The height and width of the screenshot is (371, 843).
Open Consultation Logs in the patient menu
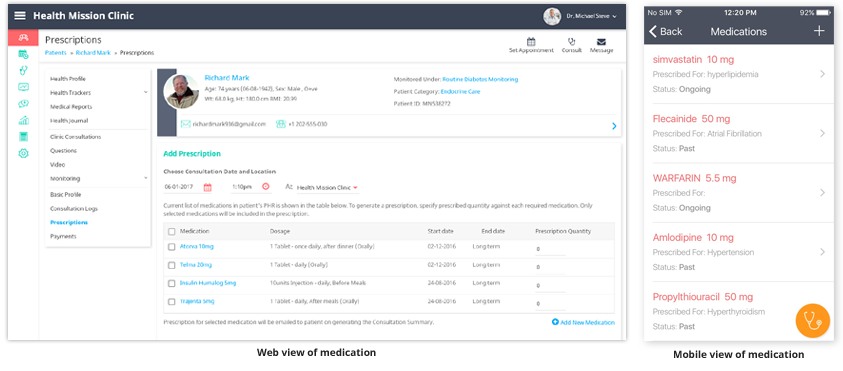click(x=74, y=209)
